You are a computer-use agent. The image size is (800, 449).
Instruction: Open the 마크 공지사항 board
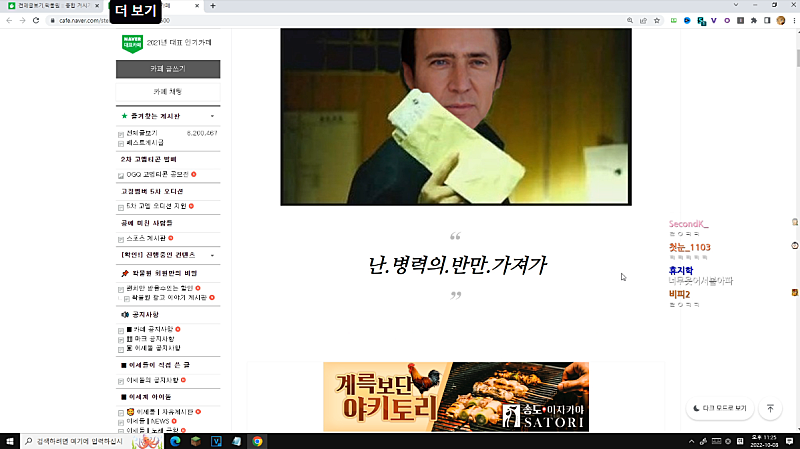point(150,339)
